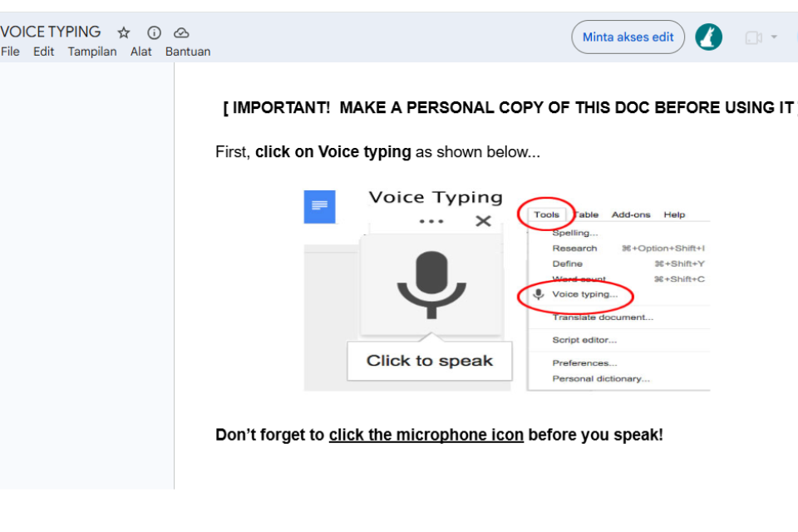Open the document details info icon
This screenshot has height=532, width=798.
(x=155, y=33)
